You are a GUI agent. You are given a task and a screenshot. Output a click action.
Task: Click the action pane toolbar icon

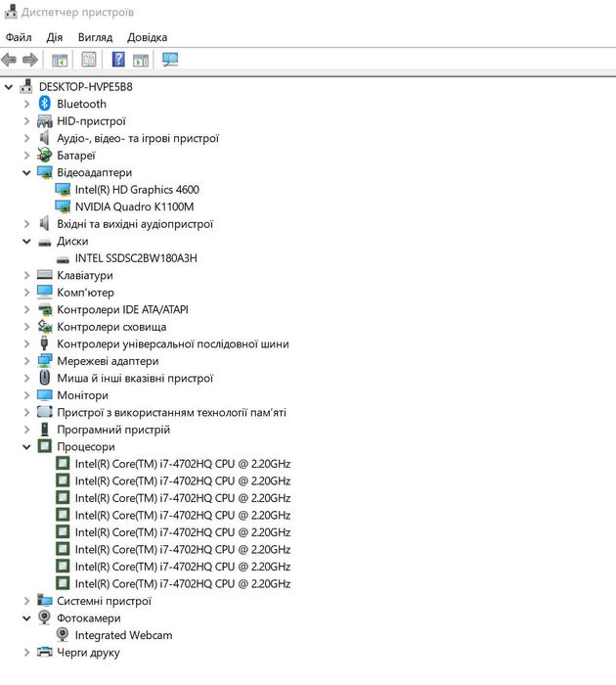point(141,60)
